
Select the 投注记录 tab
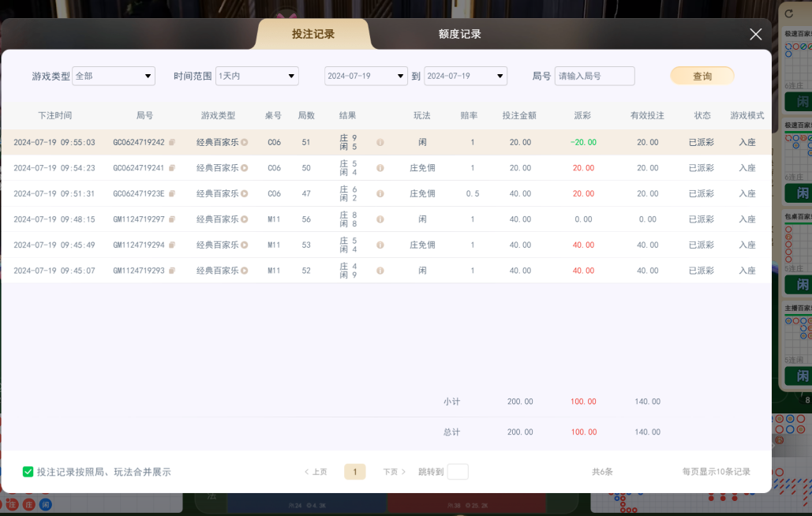click(x=313, y=34)
